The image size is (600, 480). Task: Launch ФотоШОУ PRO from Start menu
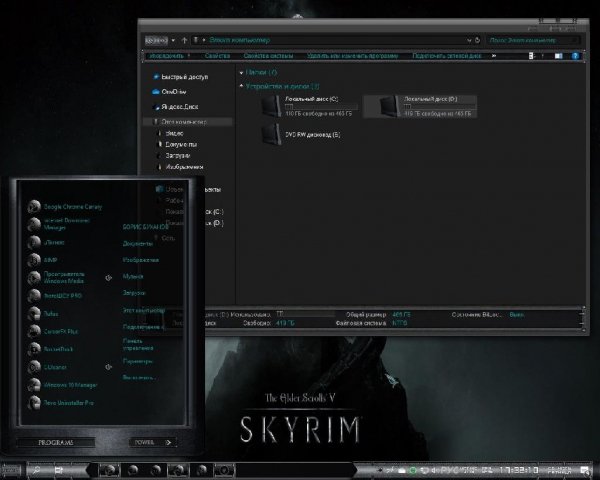coord(55,296)
